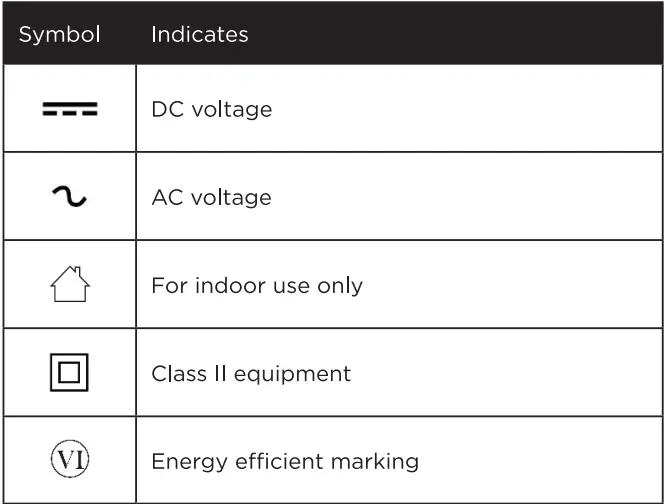Click the DC voltage dashed-line symbol
Viewport: 664px width, 504px height.
pyautogui.click(x=69, y=109)
